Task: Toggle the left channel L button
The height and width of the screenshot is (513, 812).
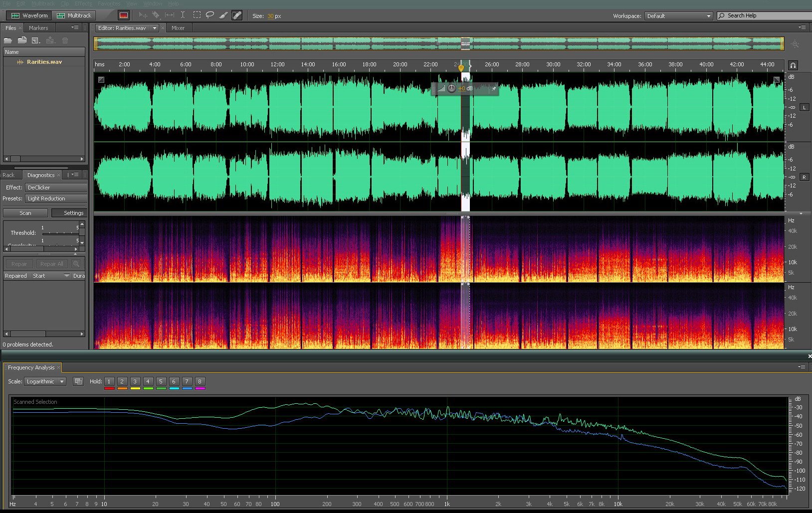Action: (805, 108)
